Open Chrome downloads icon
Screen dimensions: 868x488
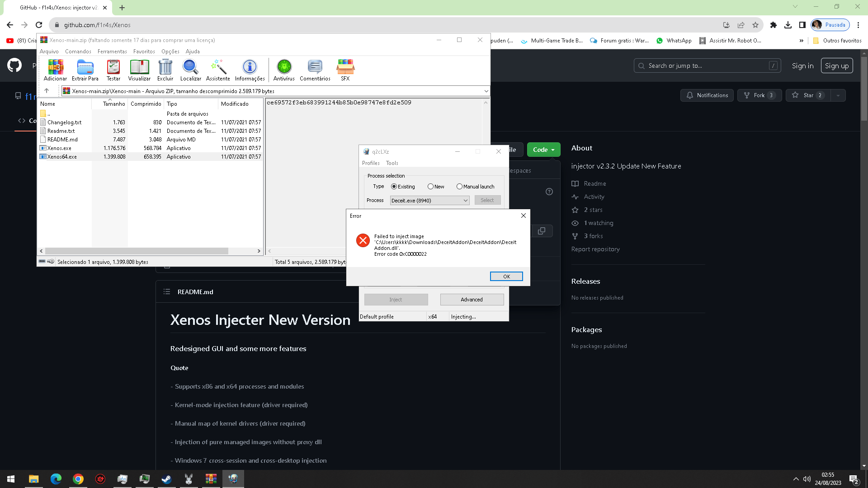click(788, 25)
